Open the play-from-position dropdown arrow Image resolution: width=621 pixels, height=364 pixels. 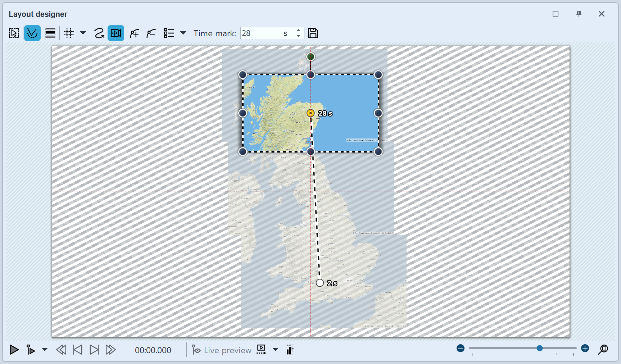(45, 349)
